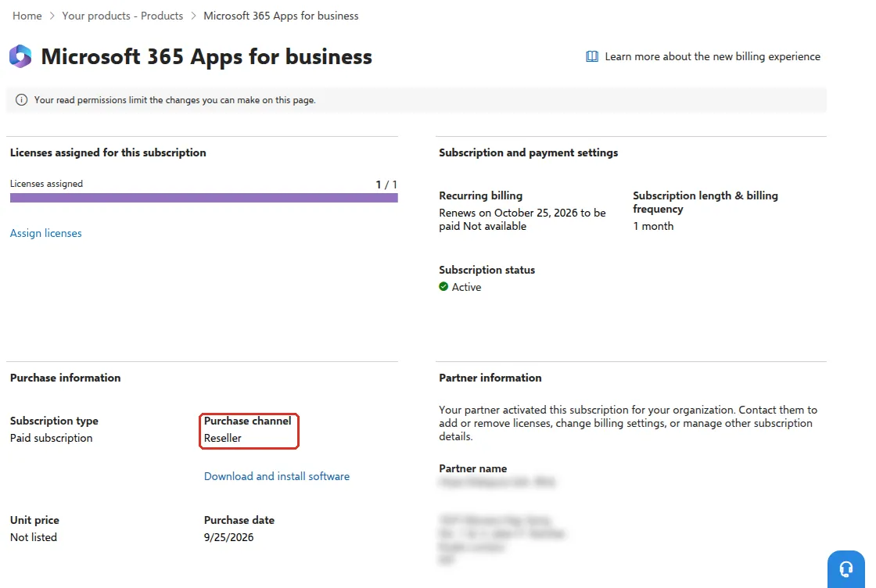876x588 pixels.
Task: Click the 'Active' subscription status text
Action: 466,287
